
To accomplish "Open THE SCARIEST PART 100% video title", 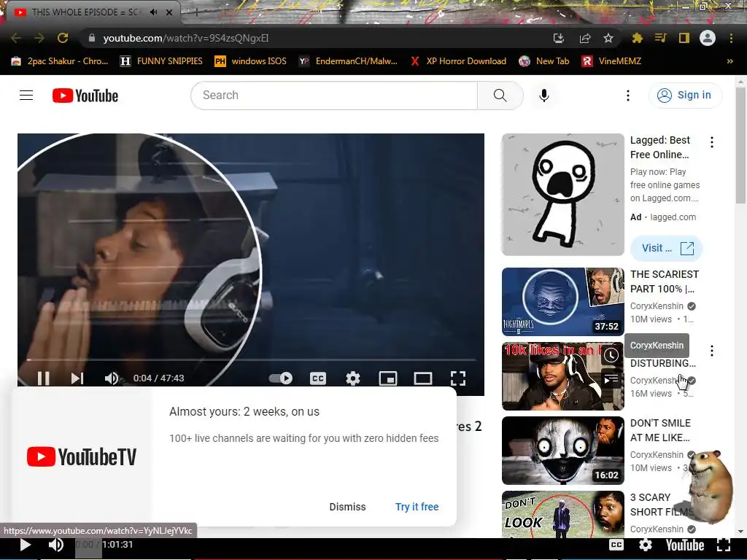I will [x=665, y=281].
